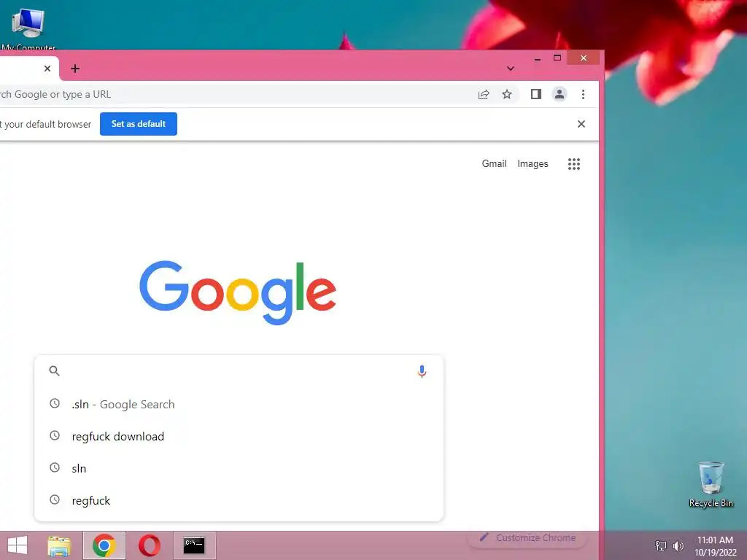This screenshot has height=560, width=747.
Task: Select the 'sln' history suggestion
Action: (x=239, y=468)
